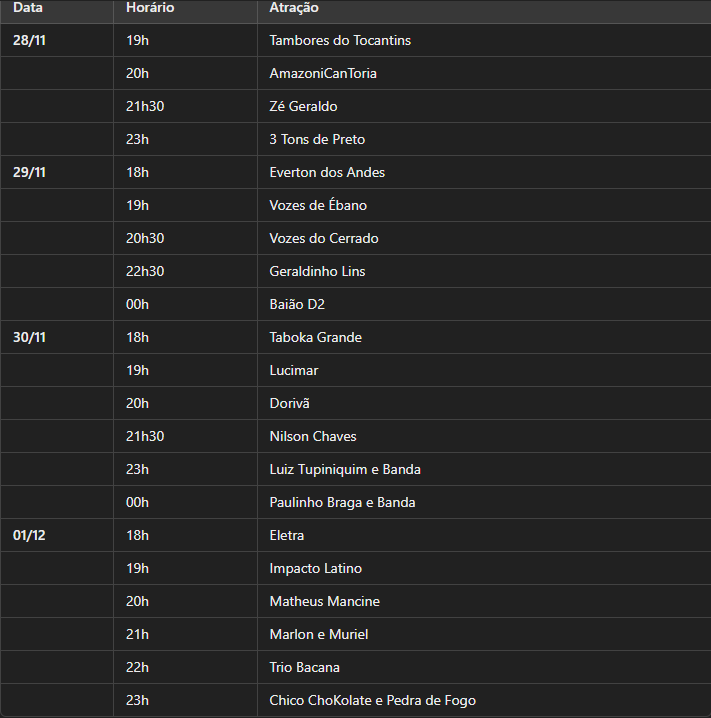Click Eletra attraction
The width and height of the screenshot is (711, 718).
pos(287,535)
